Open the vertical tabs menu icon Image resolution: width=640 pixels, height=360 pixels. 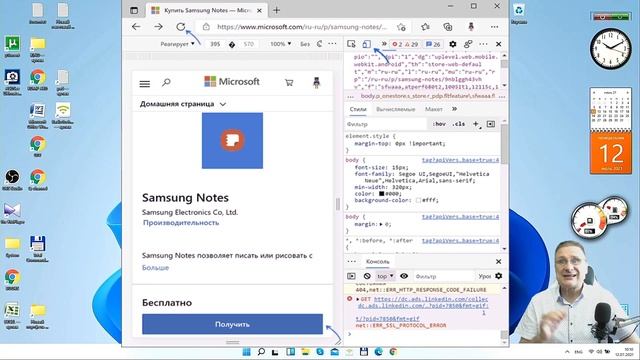coord(134,11)
